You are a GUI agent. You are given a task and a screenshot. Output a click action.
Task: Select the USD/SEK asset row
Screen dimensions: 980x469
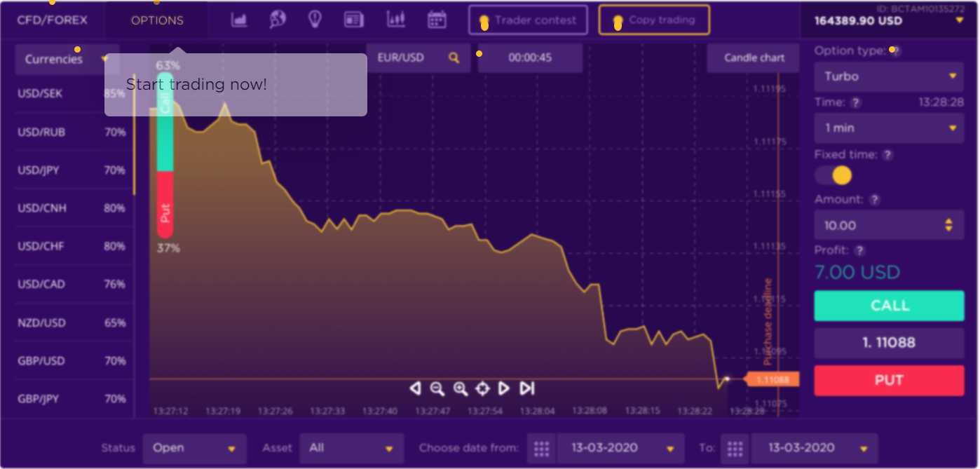pos(72,94)
